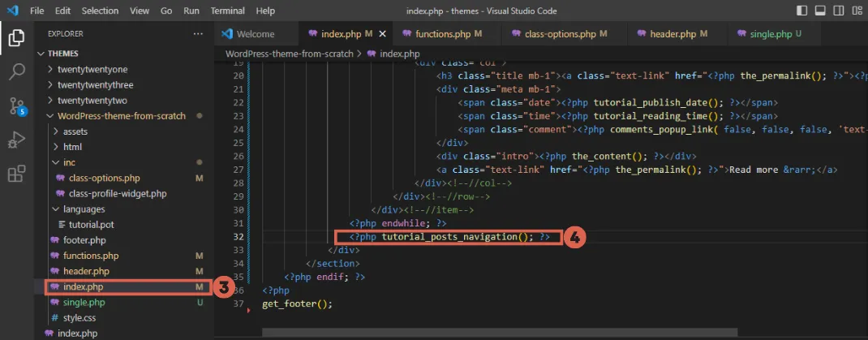Collapse the languages folder

click(84, 209)
